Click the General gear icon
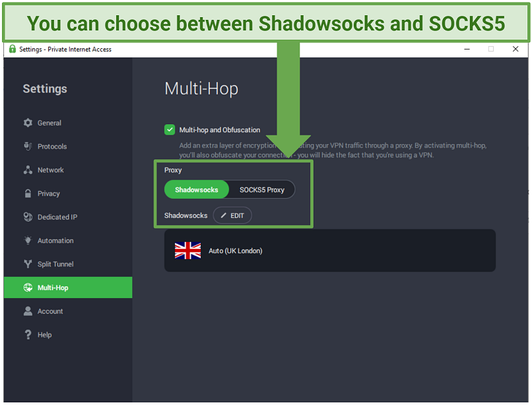 click(28, 123)
